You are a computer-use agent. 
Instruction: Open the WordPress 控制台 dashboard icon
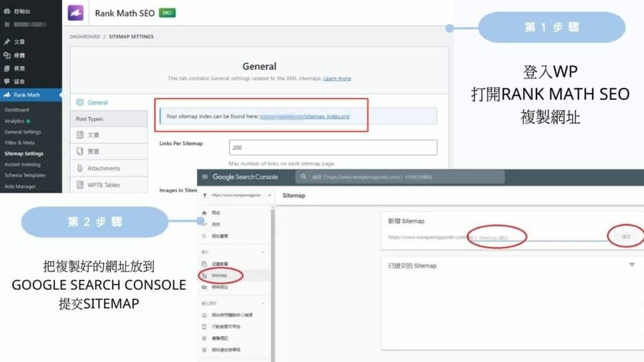(6, 11)
